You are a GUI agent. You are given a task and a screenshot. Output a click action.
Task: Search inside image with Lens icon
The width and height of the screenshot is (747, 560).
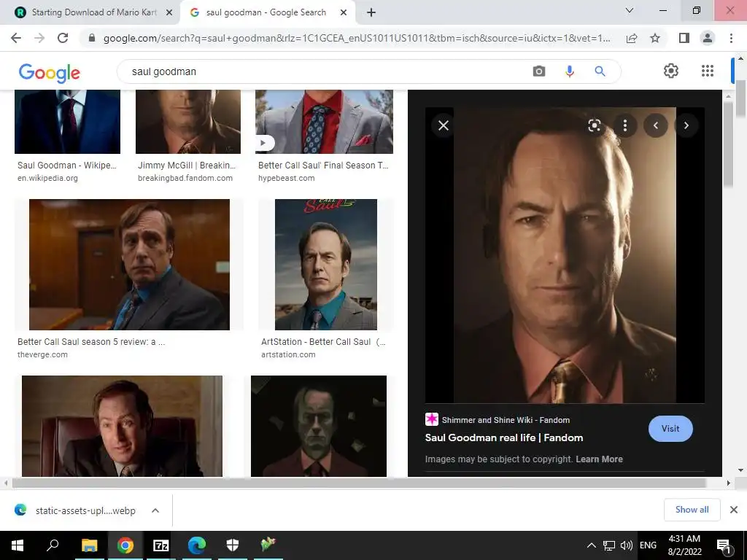pyautogui.click(x=594, y=125)
